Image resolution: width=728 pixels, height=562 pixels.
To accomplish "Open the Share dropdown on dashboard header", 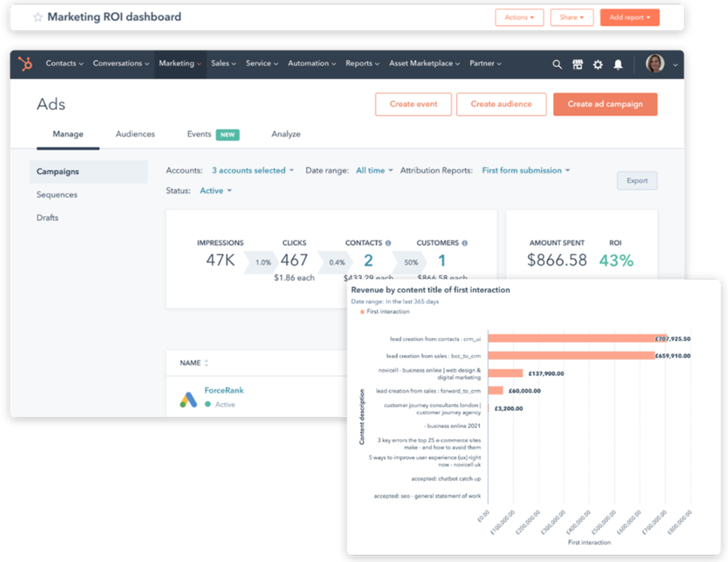I will click(571, 17).
